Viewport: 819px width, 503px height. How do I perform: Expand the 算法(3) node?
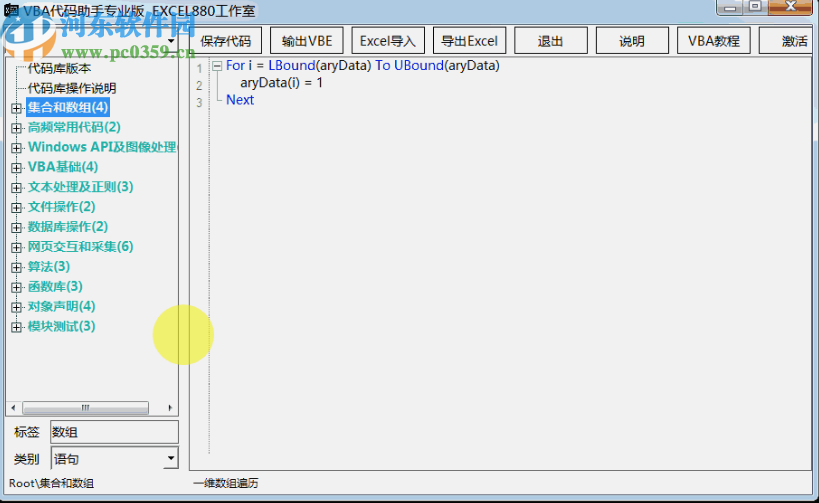pos(16,267)
